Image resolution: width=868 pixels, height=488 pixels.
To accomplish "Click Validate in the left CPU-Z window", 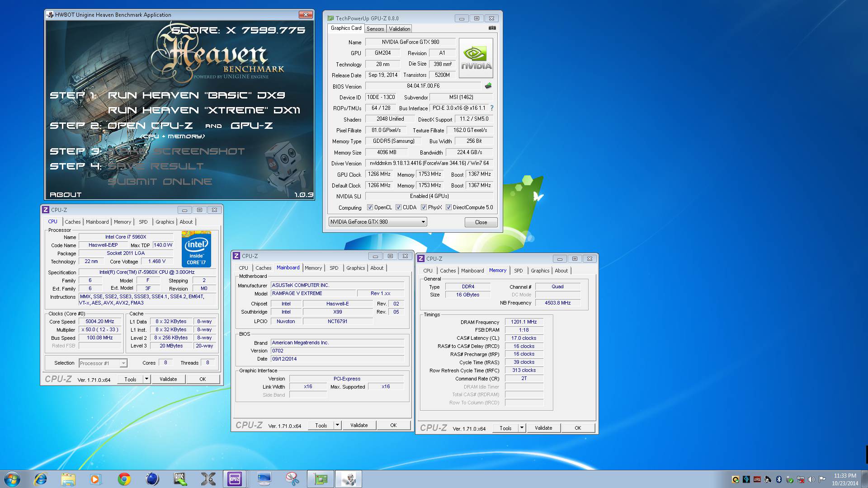I will point(168,379).
